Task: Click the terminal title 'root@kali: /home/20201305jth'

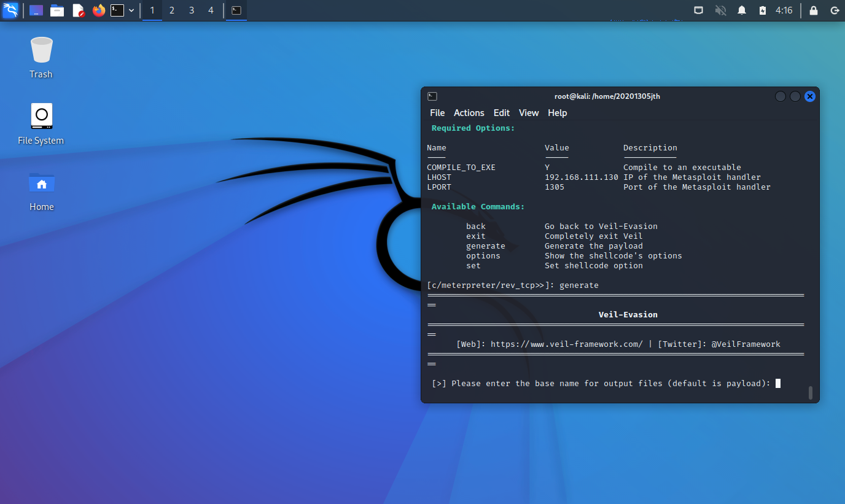Action: tap(607, 96)
